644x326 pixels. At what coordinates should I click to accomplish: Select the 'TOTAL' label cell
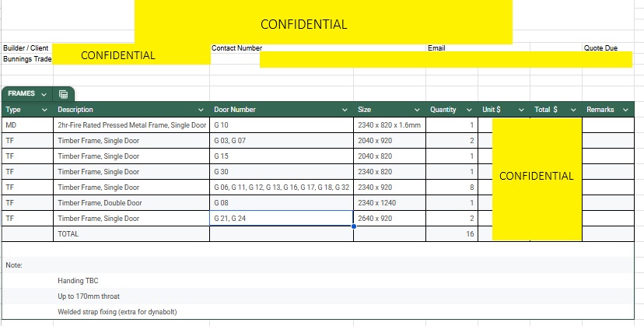click(x=131, y=234)
